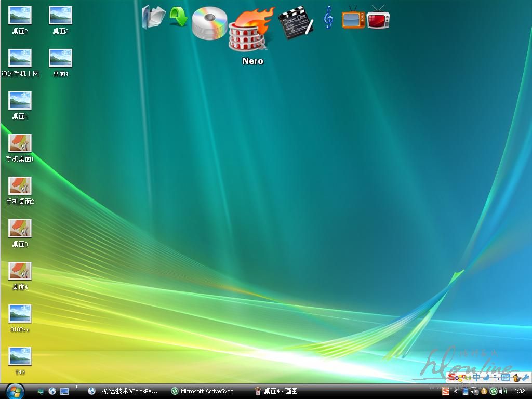Click the green download arrow dock icon
532x399 pixels.
pos(179,17)
